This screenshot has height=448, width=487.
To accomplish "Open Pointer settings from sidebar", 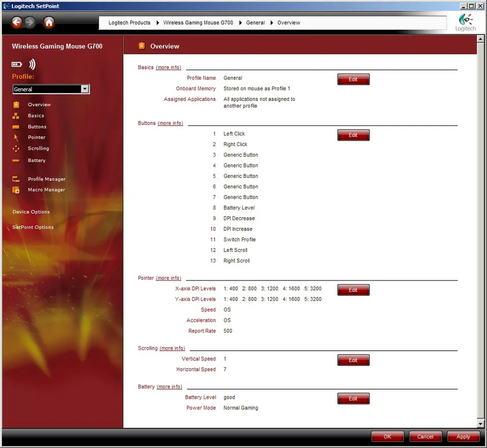I will [x=37, y=137].
